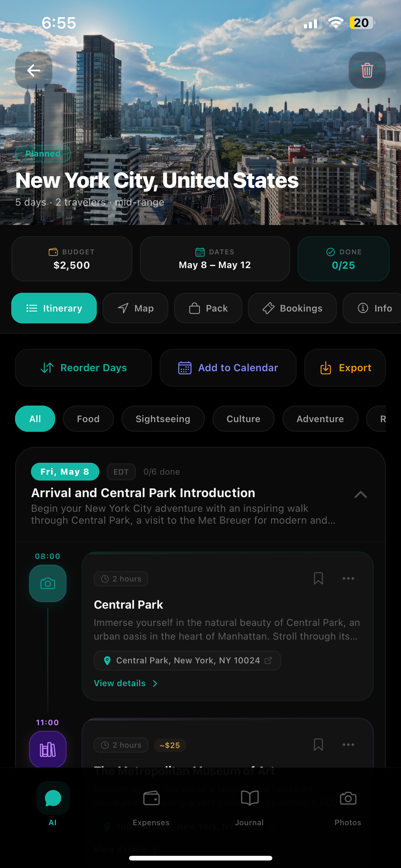Screen dimensions: 401x868
Task: Open the AI chat icon
Action: click(53, 799)
